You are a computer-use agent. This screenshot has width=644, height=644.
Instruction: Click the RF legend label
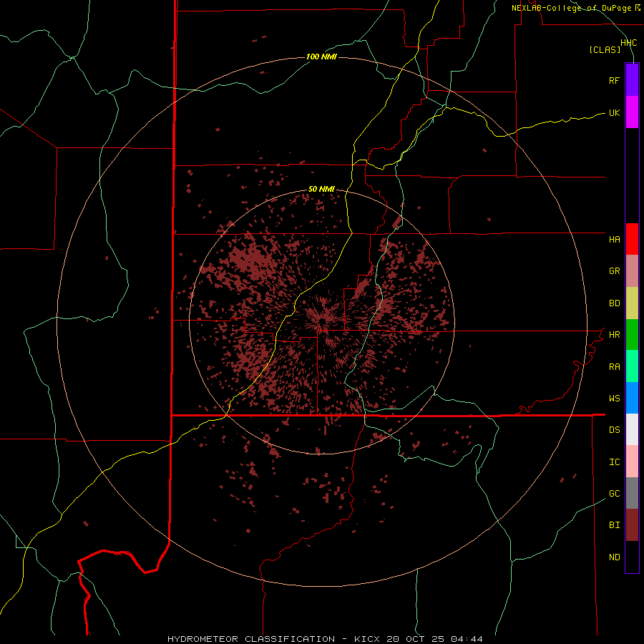pyautogui.click(x=614, y=80)
